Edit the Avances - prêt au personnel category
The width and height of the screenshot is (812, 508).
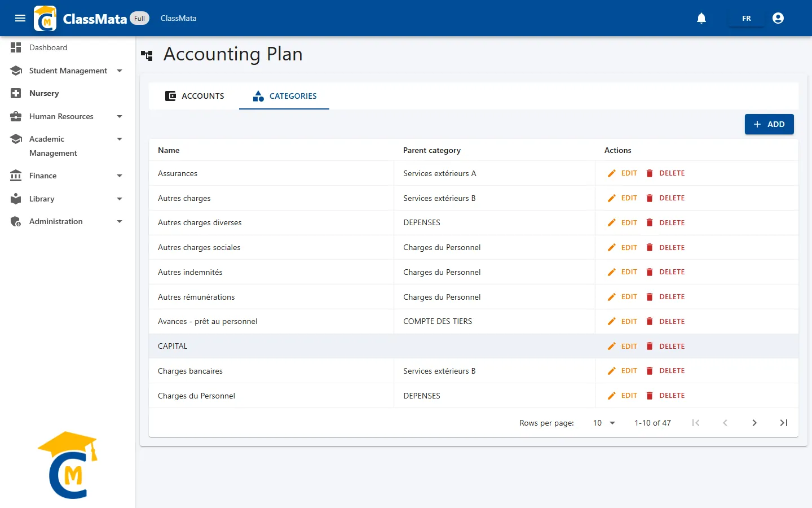[x=623, y=321]
